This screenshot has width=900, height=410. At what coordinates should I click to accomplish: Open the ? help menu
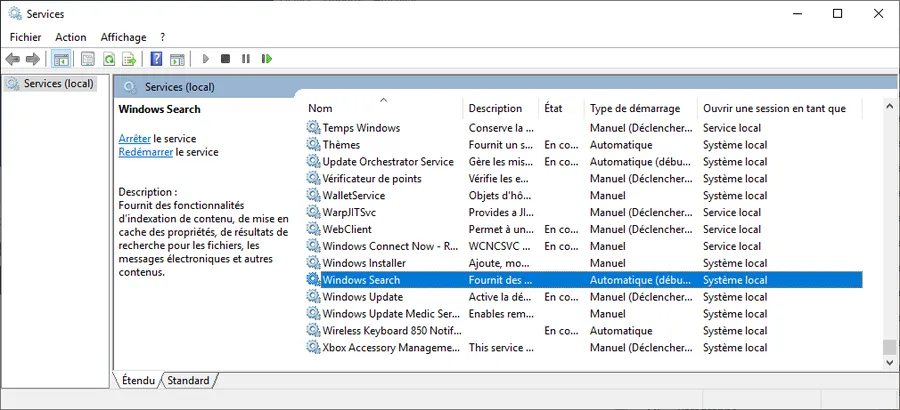tap(162, 37)
